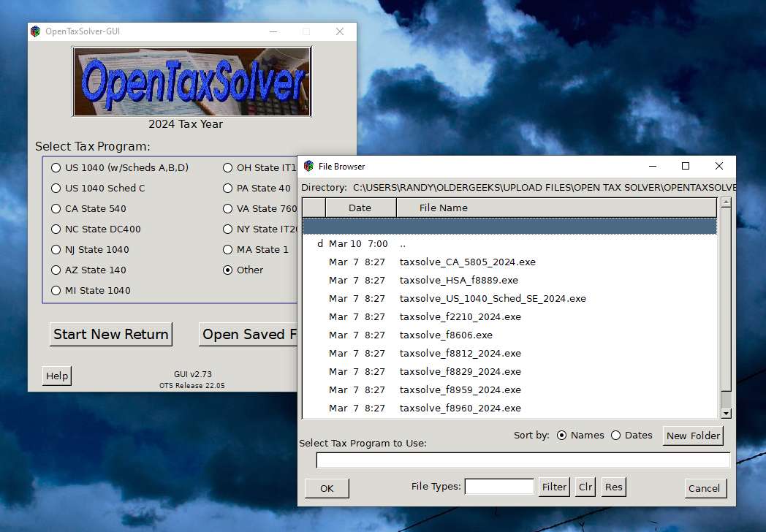This screenshot has width=766, height=532.
Task: Click the Start New Return button
Action: 111,334
